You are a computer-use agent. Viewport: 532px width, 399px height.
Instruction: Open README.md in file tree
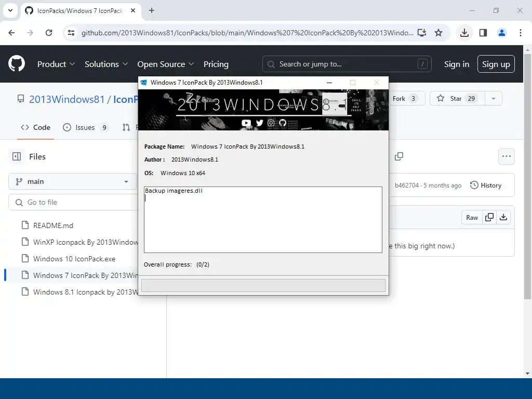(x=53, y=225)
